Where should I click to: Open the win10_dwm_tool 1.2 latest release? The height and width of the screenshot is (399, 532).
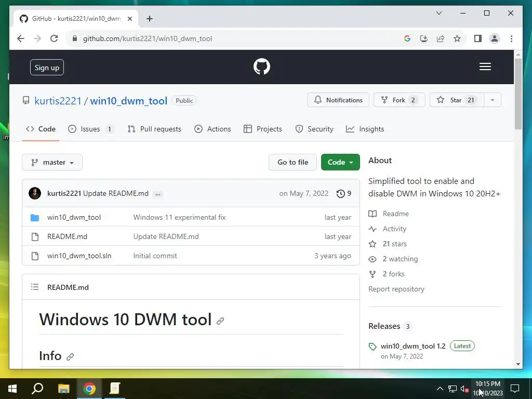(x=413, y=346)
